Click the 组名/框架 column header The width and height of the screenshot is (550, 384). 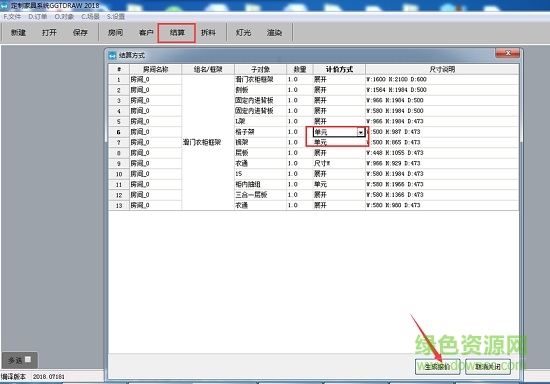coord(208,69)
